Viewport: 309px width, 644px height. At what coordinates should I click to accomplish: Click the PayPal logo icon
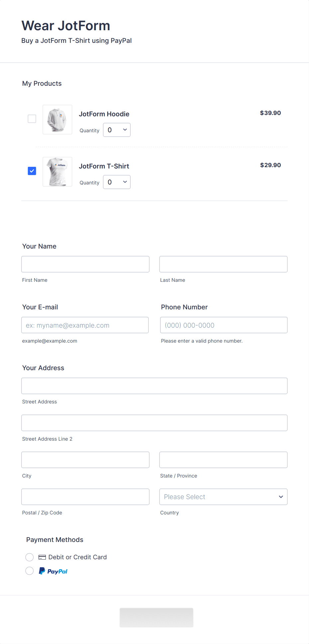[x=53, y=571]
